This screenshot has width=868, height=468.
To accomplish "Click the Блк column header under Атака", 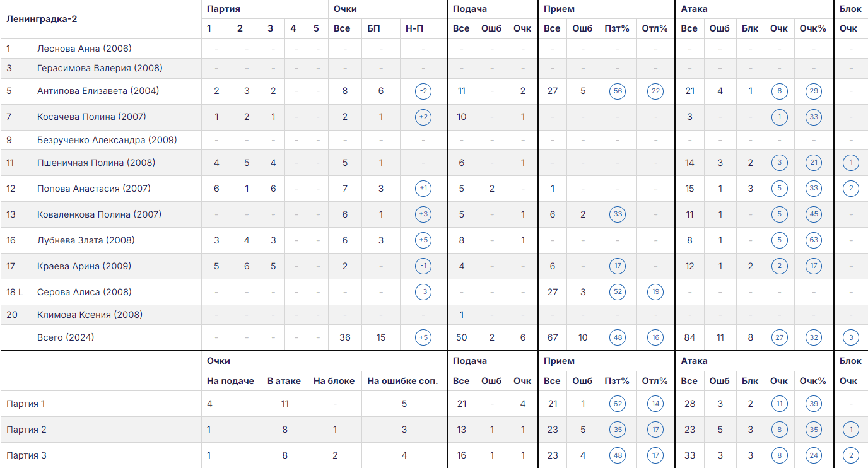I will pos(750,28).
